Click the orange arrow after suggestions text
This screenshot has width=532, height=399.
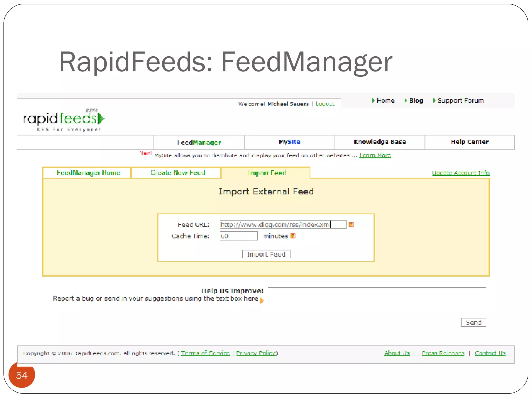coord(262,301)
